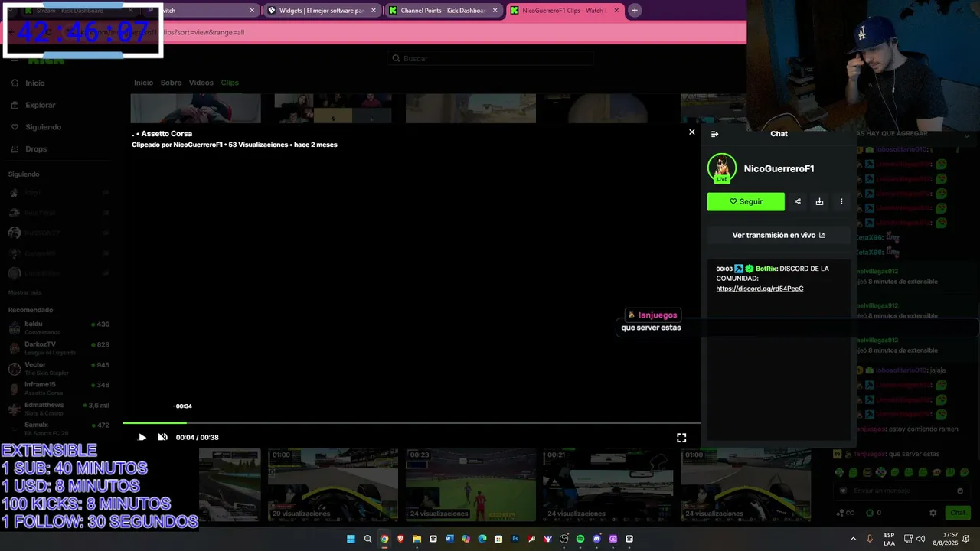Open NicoGuerreroF1's profile avatar
Viewport: 980px width, 551px height.
[x=722, y=168]
